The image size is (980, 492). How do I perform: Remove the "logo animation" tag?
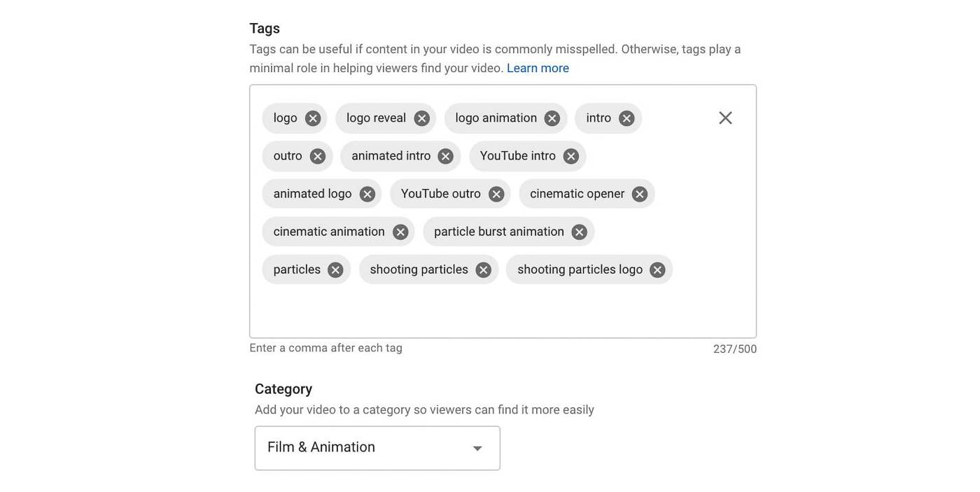(552, 118)
